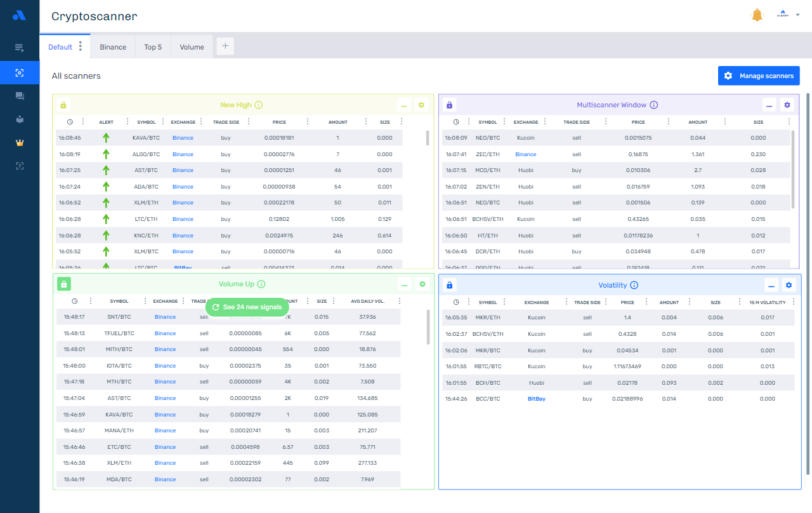Click the clock column icon in New High

click(70, 122)
